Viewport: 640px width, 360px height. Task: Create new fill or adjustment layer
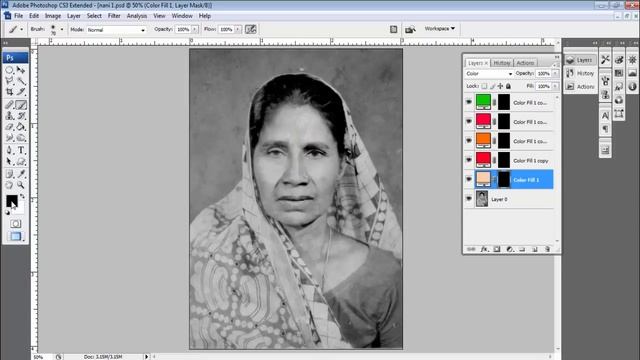(509, 249)
